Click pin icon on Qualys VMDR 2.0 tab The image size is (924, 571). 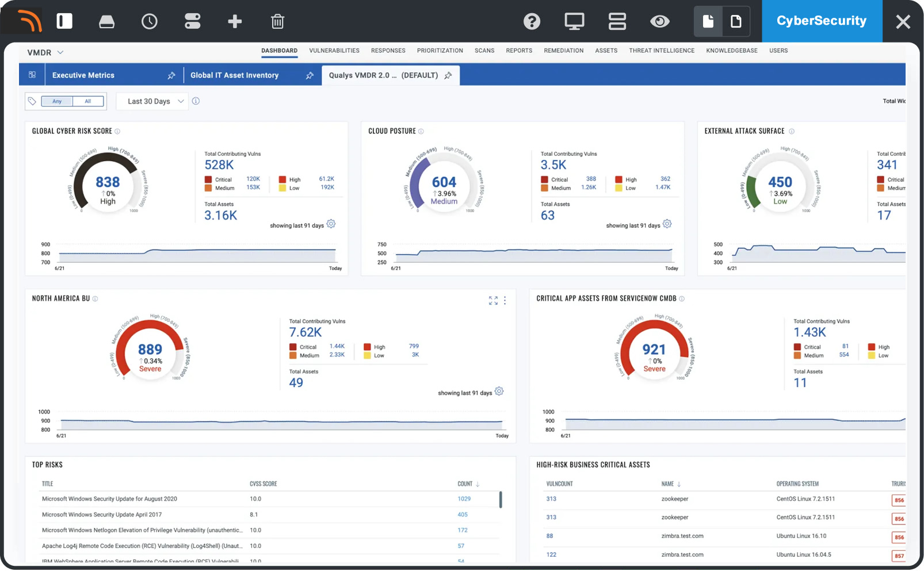(x=448, y=75)
